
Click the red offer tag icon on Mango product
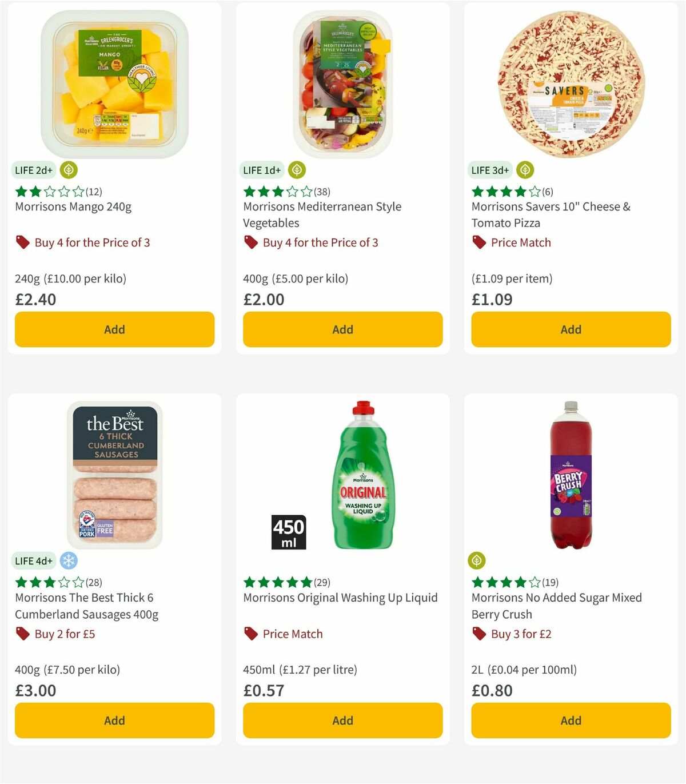23,242
